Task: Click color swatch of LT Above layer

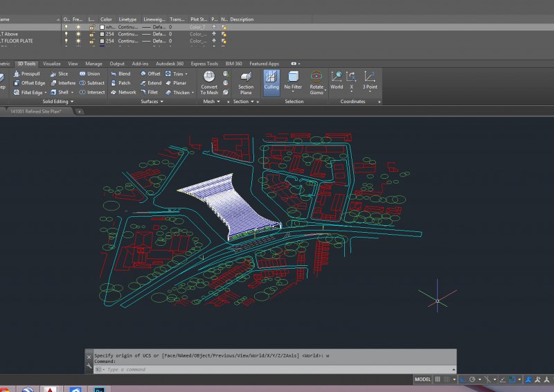Action: [102, 33]
